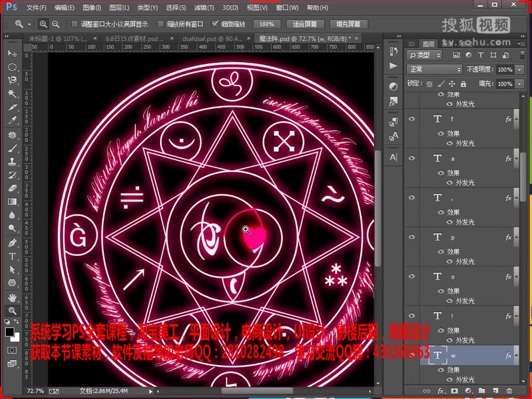Filter layers by type layer T icon
Screen dimensions: 532x399
(481, 55)
